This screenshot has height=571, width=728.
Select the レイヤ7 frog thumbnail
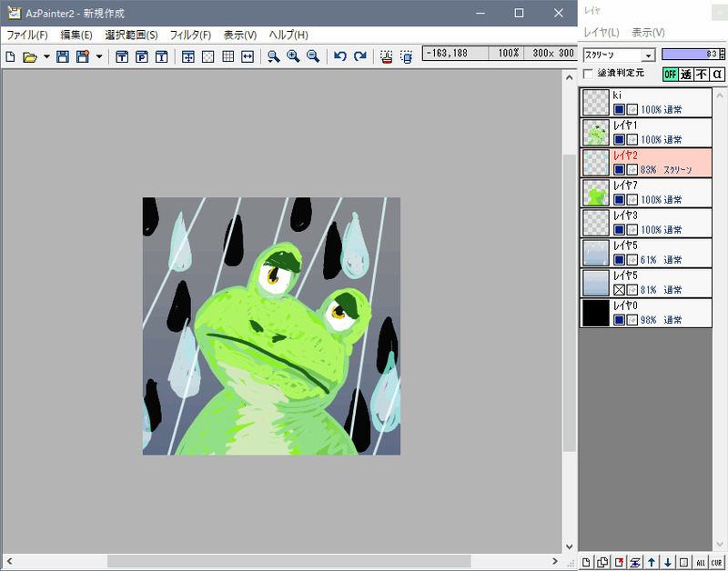click(596, 193)
